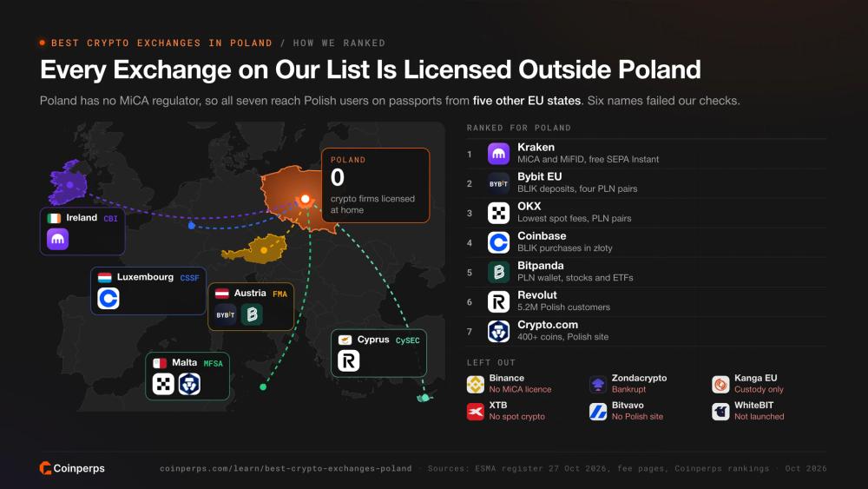Click 'Lowest spot fees, PLN pairs' text

(575, 218)
